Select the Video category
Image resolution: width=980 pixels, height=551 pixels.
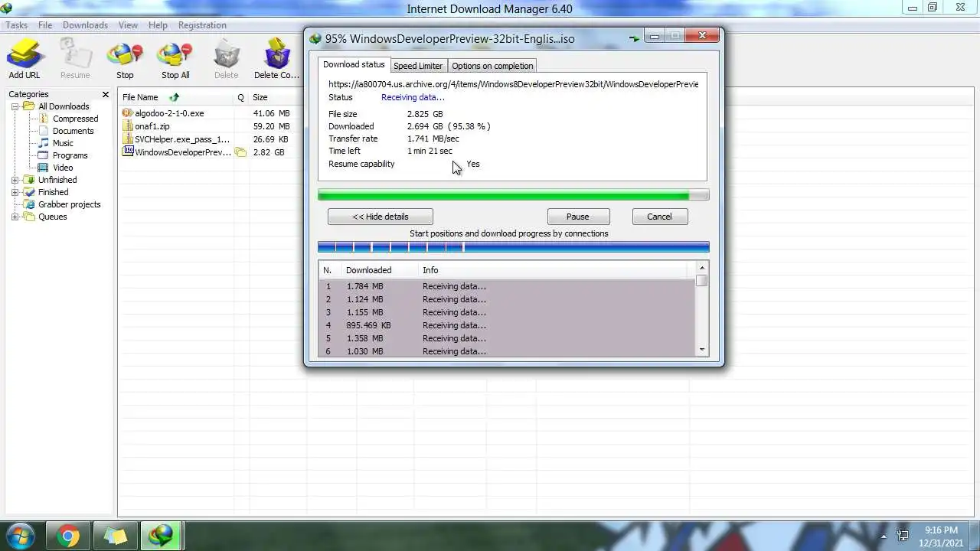click(x=63, y=168)
